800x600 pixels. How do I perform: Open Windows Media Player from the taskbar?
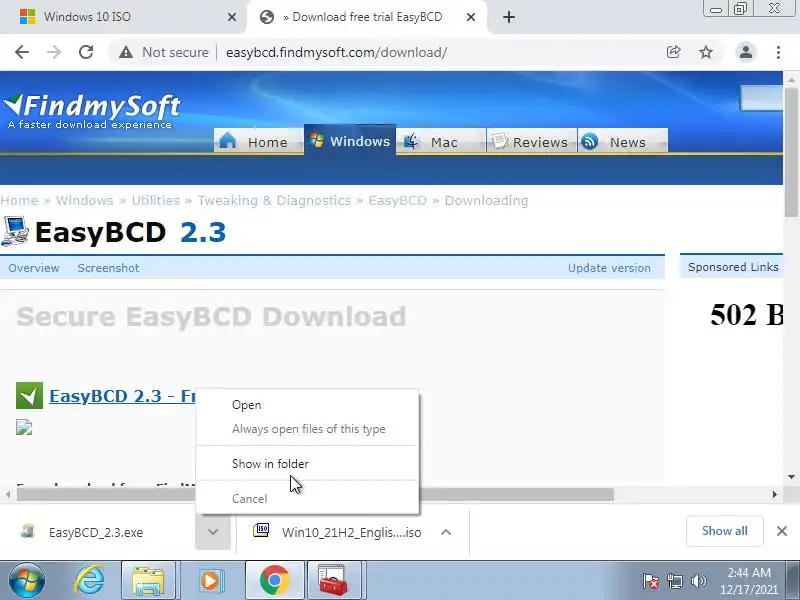pos(210,580)
